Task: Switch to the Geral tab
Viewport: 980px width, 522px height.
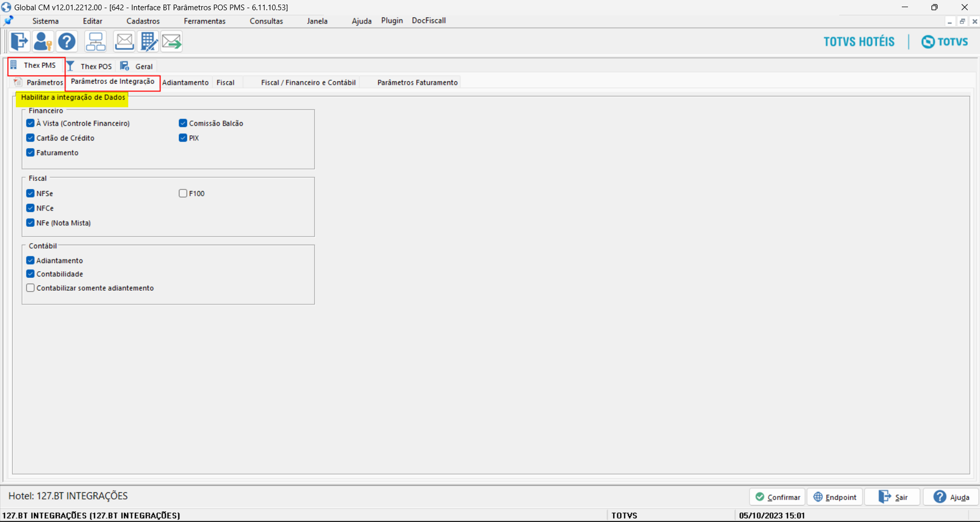Action: click(137, 66)
